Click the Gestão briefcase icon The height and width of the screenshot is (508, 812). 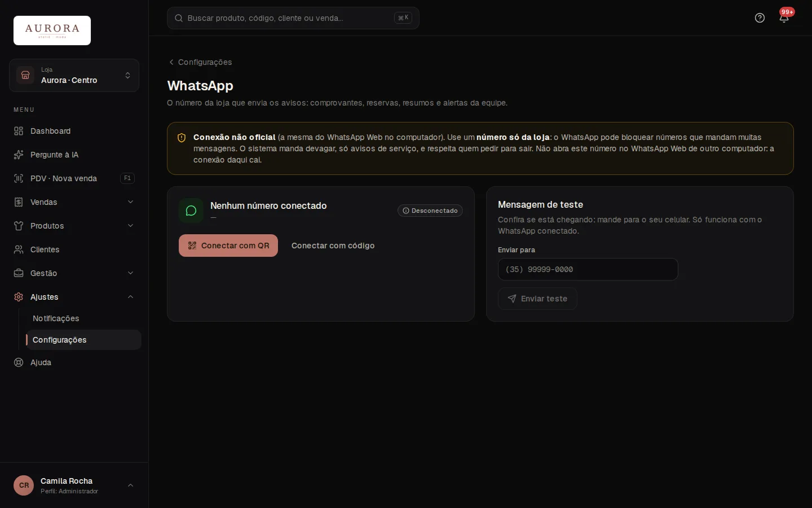point(19,273)
